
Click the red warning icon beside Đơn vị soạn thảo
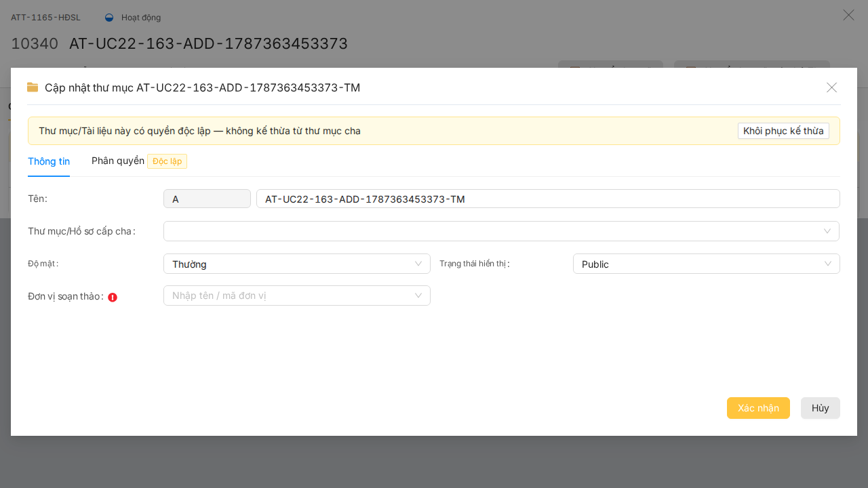(113, 297)
